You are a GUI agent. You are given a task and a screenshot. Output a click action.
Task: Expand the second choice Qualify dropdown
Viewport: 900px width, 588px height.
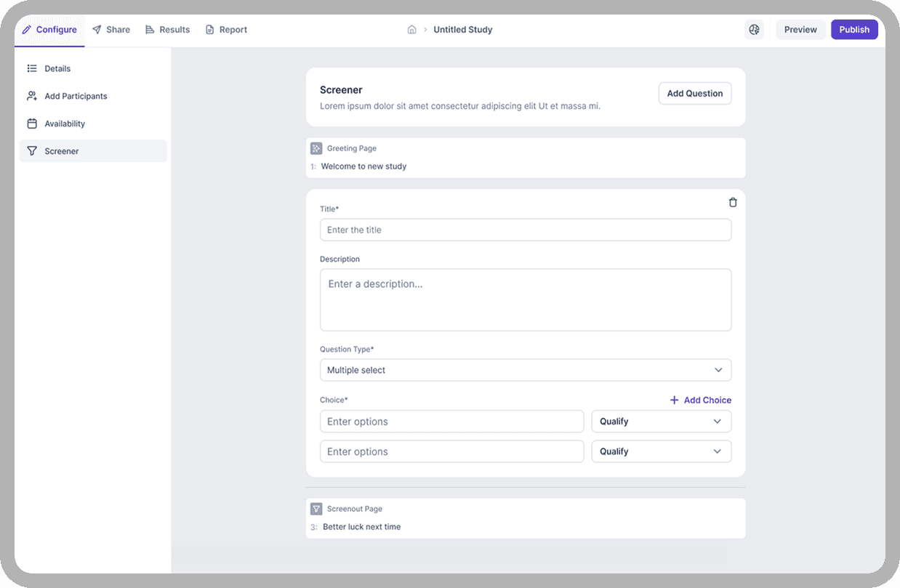pyautogui.click(x=661, y=451)
